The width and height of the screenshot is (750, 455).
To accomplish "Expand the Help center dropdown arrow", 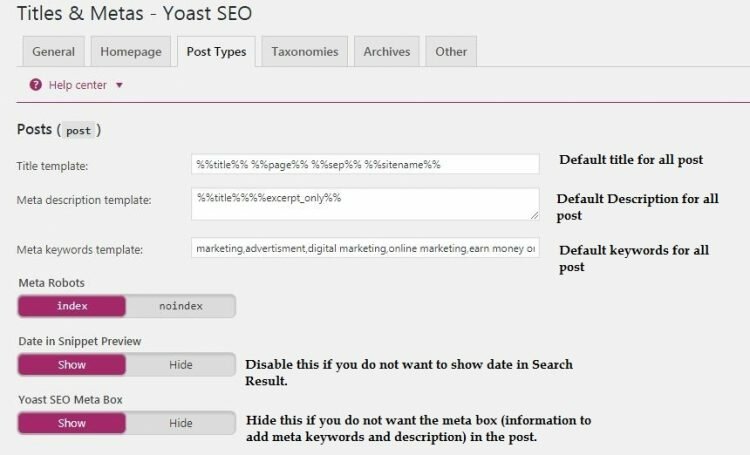I will (x=119, y=85).
